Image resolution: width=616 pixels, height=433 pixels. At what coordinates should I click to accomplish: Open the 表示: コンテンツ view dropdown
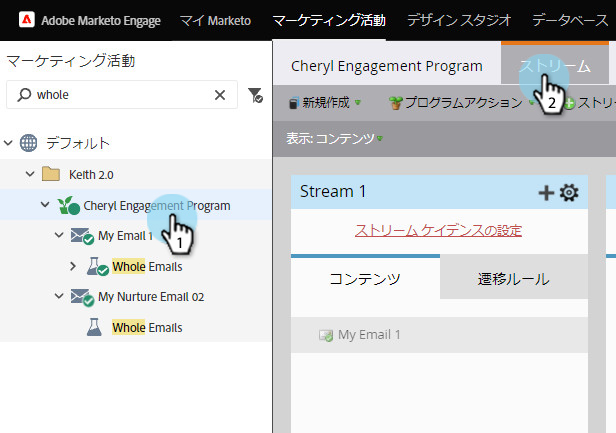pyautogui.click(x=335, y=138)
